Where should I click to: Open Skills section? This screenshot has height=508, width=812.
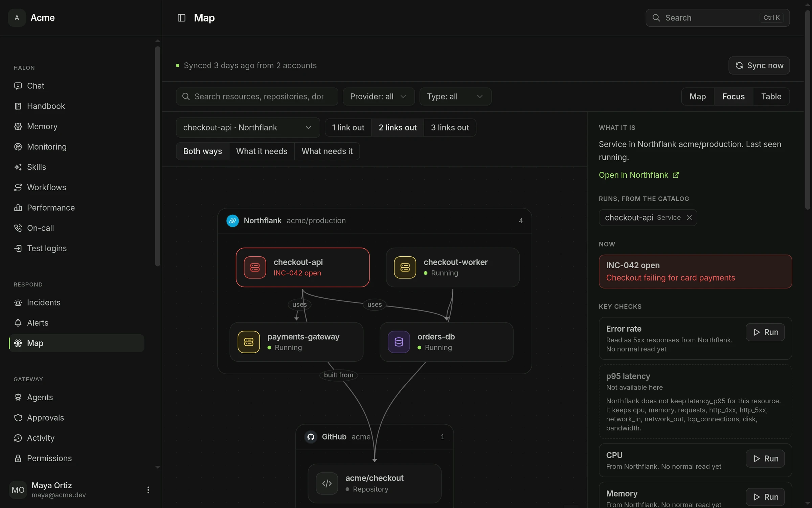(76, 167)
